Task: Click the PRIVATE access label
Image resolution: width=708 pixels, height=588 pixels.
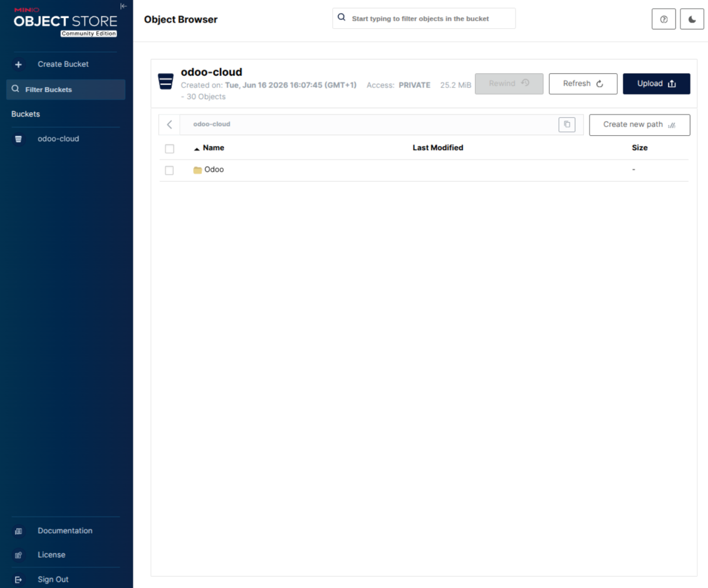Action: click(x=415, y=85)
